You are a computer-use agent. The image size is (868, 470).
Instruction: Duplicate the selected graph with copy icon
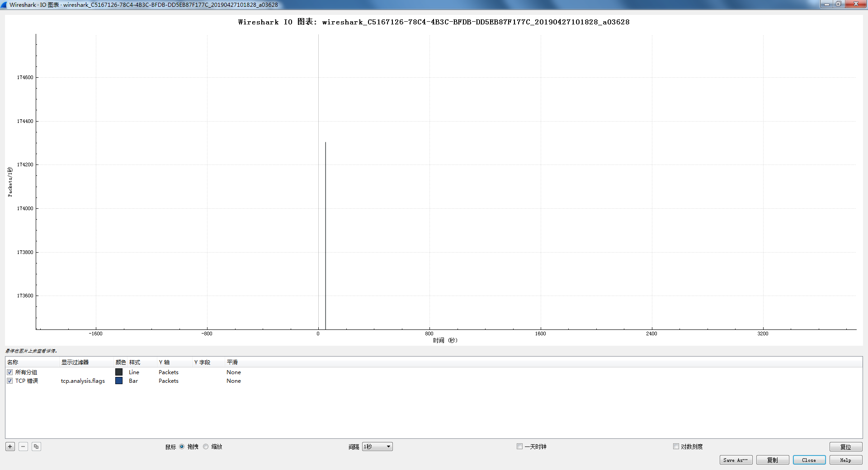coord(36,446)
